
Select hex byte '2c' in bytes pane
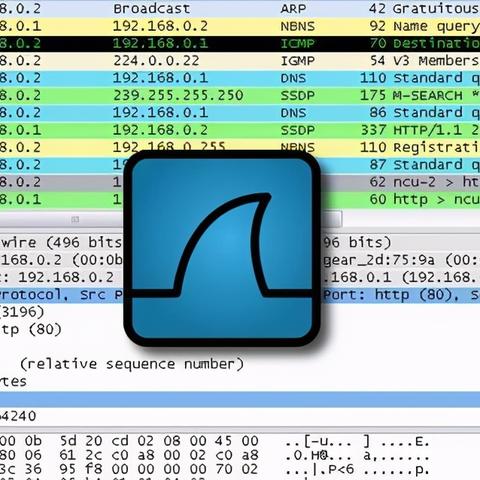[94, 455]
